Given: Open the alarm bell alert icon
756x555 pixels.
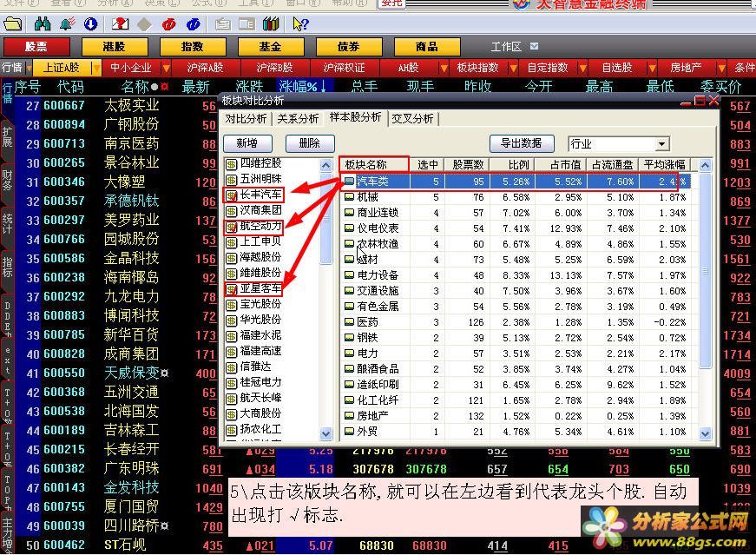Looking at the screenshot, I should tap(67, 23).
